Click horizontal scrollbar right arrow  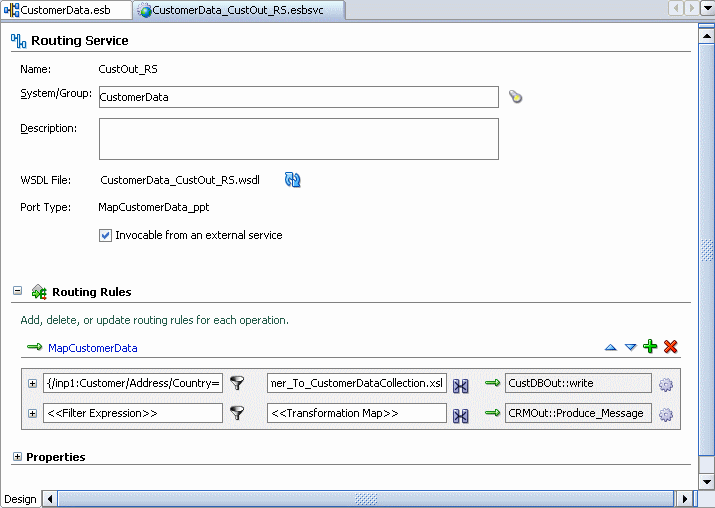point(684,499)
